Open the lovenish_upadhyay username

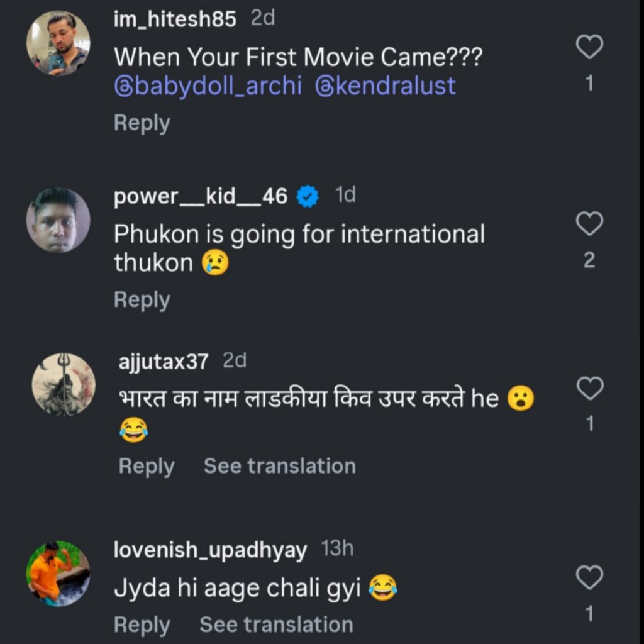pos(210,551)
